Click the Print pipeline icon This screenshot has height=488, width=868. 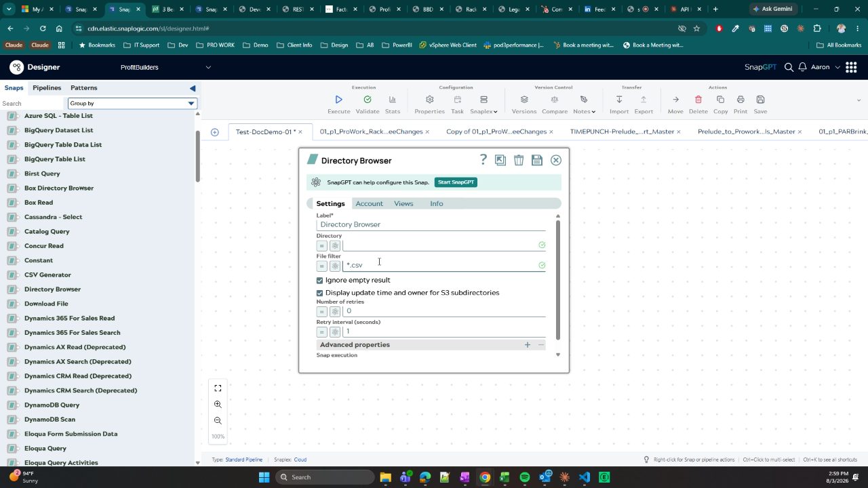click(741, 100)
